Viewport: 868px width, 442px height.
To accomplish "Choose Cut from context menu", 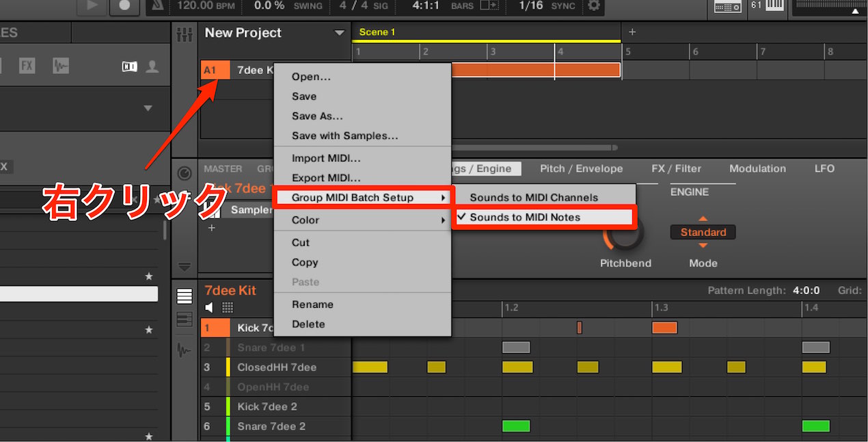I will click(362, 242).
